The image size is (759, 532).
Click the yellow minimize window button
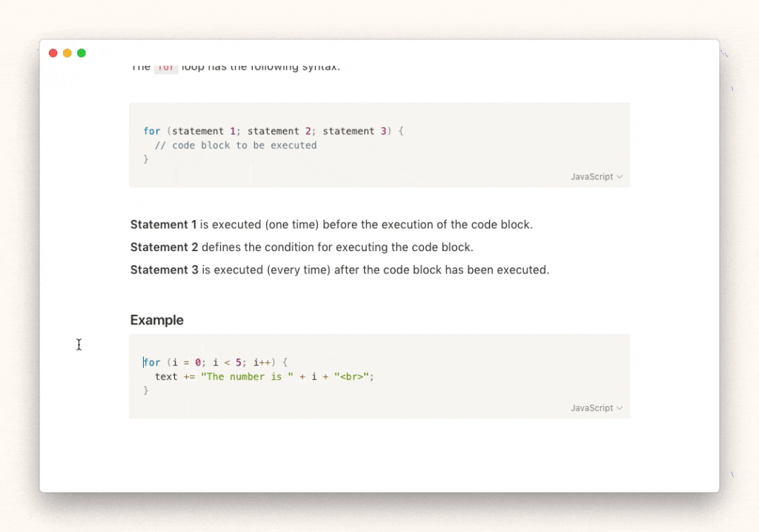click(67, 53)
